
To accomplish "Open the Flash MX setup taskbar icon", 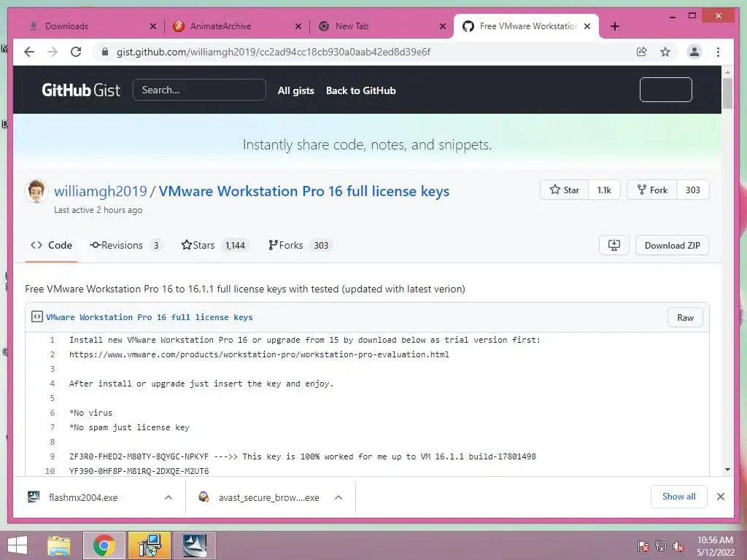I will pos(195,545).
